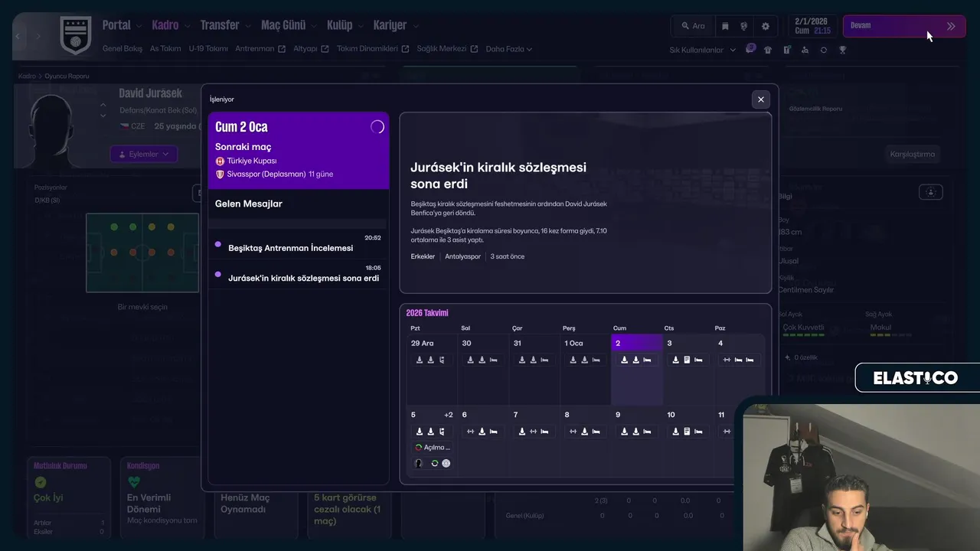Open settings via the gear icon
Image resolution: width=980 pixels, height=551 pixels.
click(766, 26)
